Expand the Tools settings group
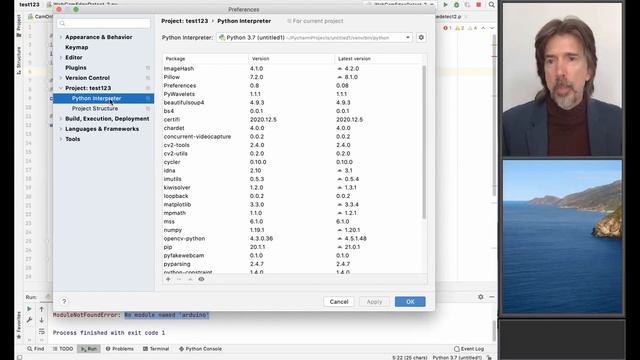Viewport: 640px width, 360px height. pos(61,139)
